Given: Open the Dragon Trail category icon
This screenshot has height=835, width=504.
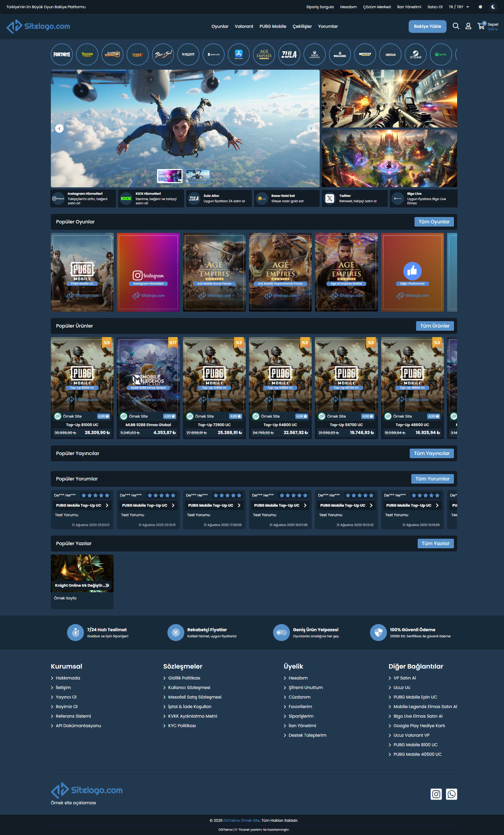Looking at the screenshot, I should (87, 54).
